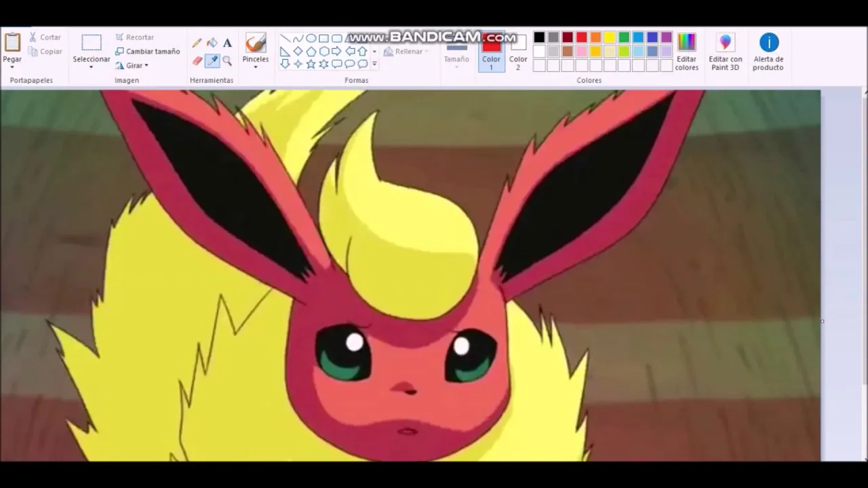
Task: Expand the Pegar dropdown arrow
Action: tap(12, 68)
